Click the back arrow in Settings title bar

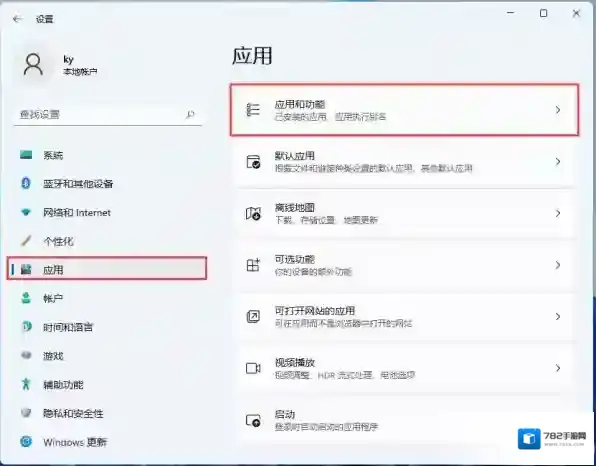click(x=17, y=19)
